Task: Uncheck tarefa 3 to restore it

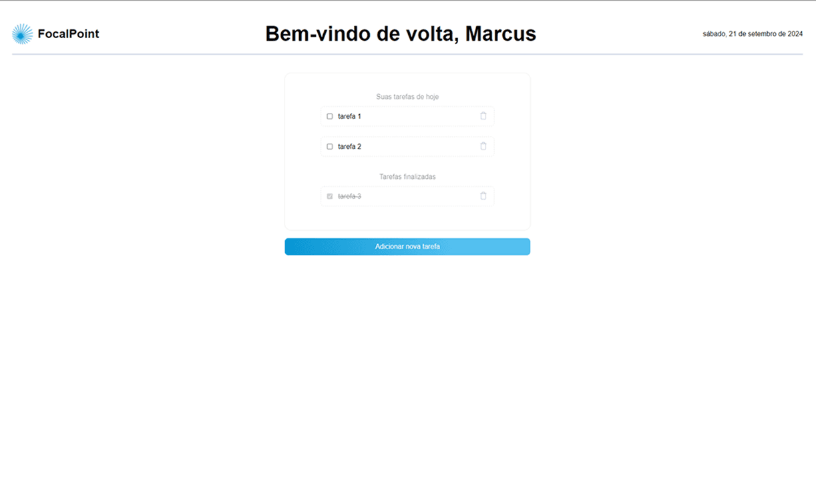Action: (329, 196)
